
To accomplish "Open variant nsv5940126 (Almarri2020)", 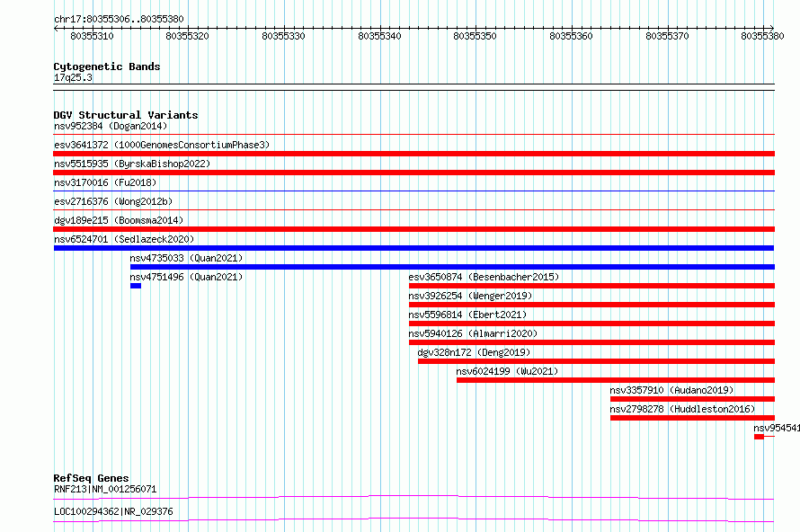I will pos(473,333).
